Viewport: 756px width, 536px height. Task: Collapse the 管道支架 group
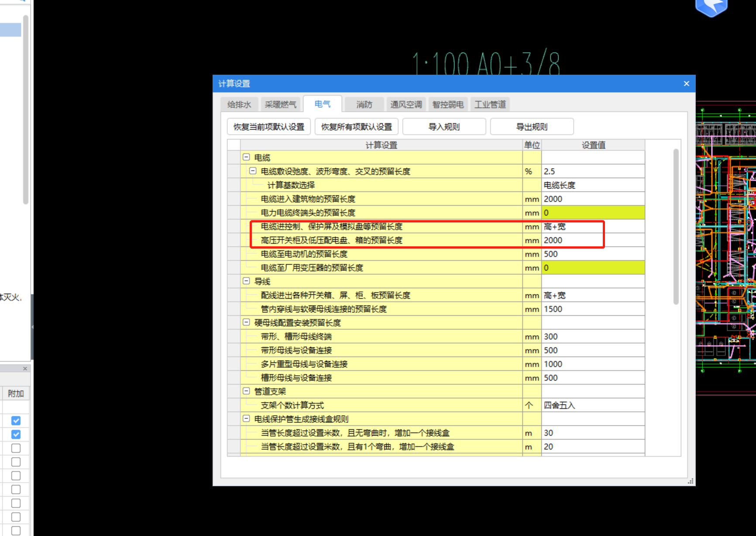pos(246,391)
